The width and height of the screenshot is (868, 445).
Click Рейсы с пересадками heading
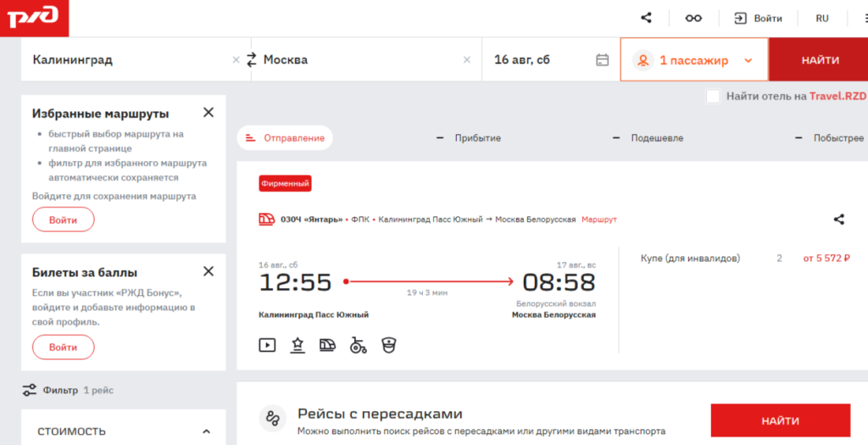380,414
